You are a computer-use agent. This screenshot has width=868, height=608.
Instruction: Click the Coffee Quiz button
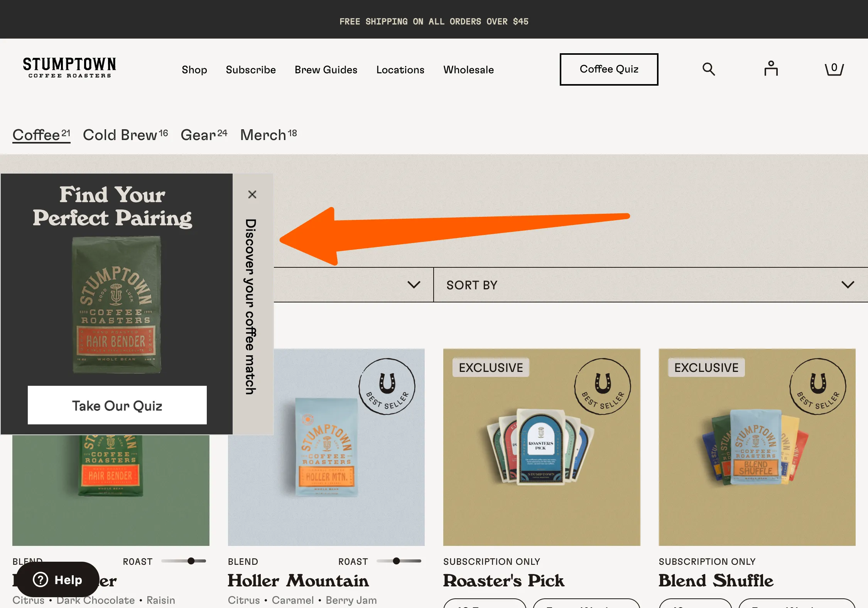[x=609, y=69]
